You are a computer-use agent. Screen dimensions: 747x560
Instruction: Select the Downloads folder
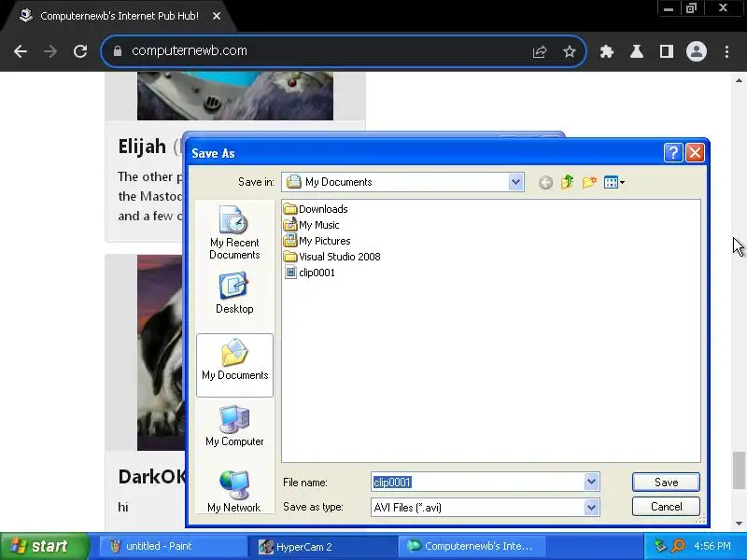pyautogui.click(x=316, y=209)
